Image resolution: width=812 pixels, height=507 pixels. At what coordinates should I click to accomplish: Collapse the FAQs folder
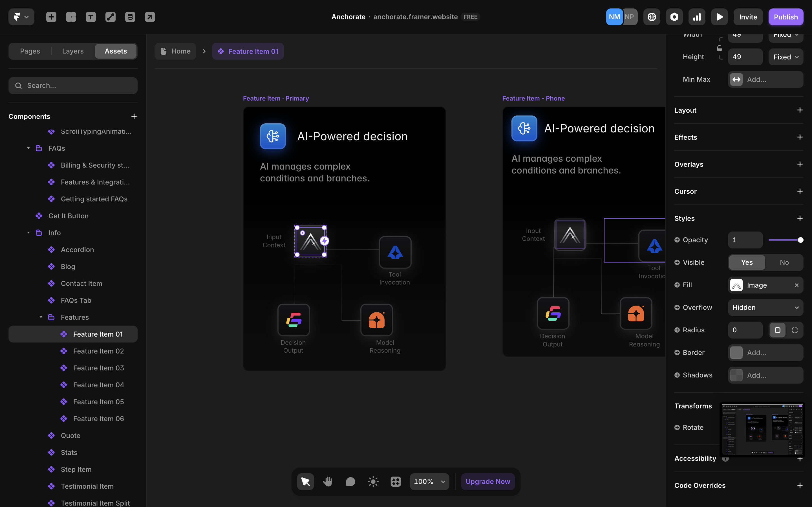click(x=28, y=148)
